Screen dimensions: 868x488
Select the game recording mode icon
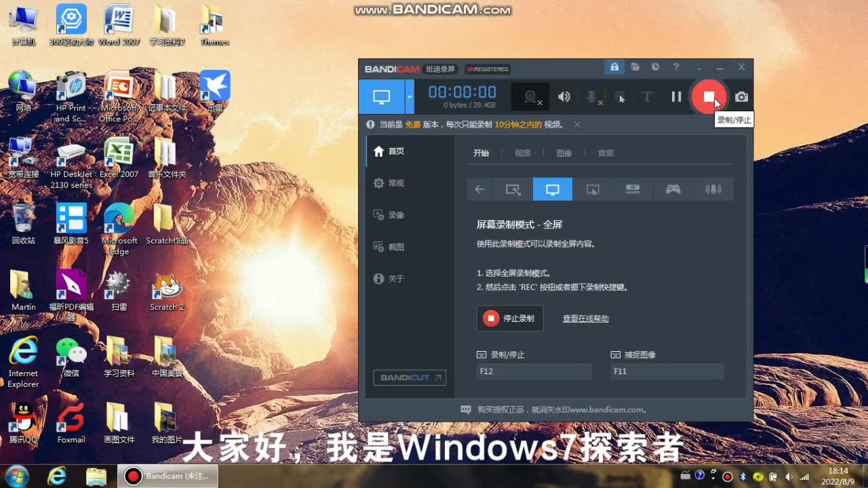point(673,189)
